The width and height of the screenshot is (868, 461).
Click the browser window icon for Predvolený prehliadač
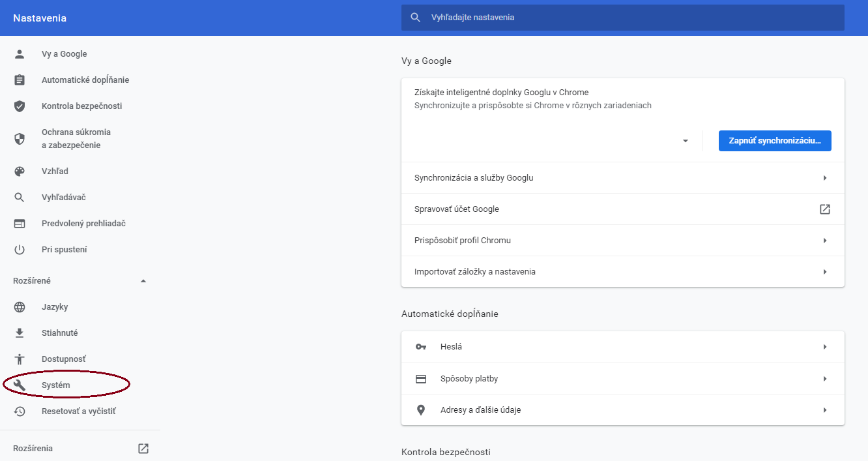(20, 224)
